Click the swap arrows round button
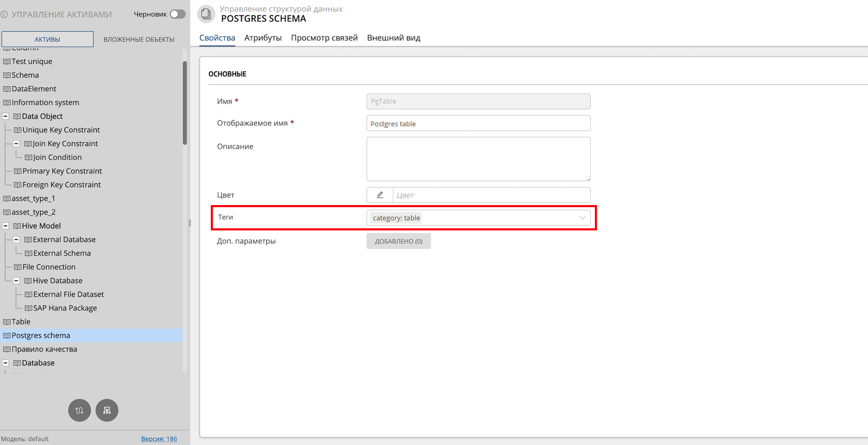 click(x=79, y=410)
